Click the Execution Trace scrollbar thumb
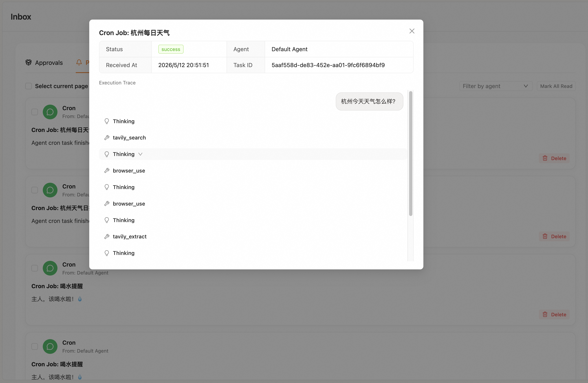Screen dimensions: 588x383 410,153
